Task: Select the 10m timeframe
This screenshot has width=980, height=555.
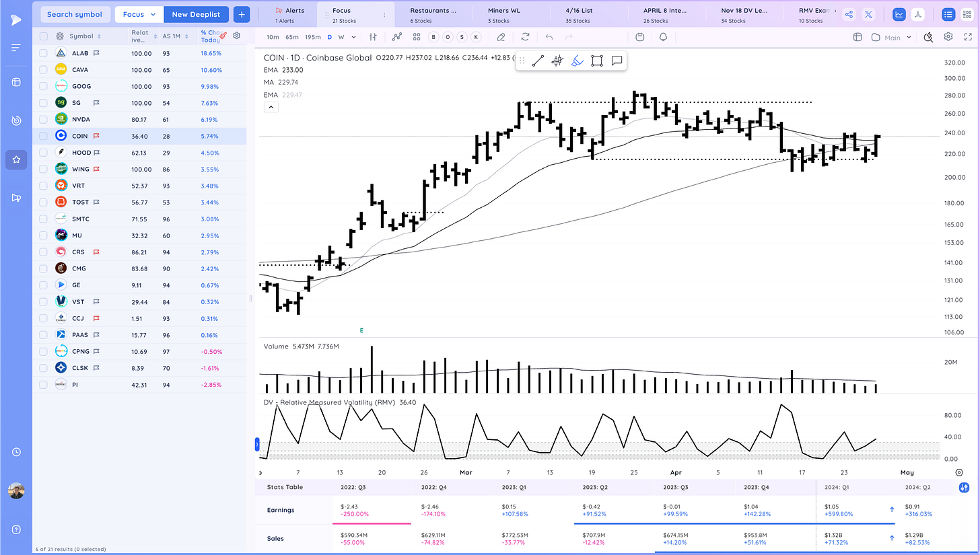Action: [x=273, y=37]
